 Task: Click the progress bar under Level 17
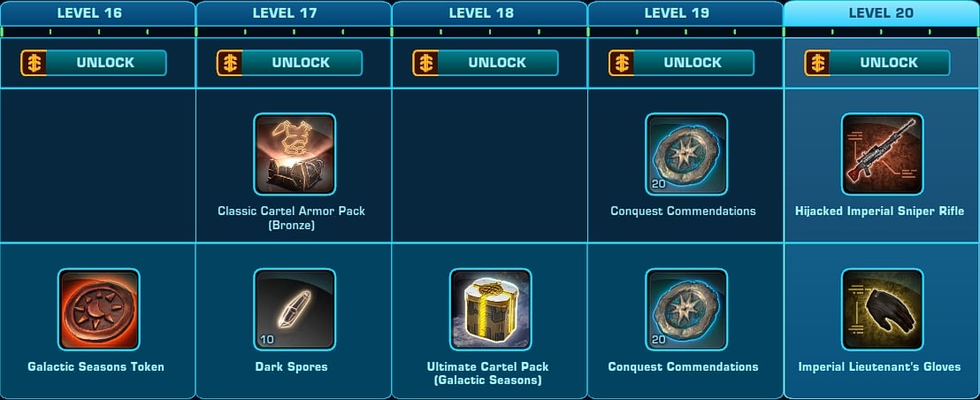point(294,31)
